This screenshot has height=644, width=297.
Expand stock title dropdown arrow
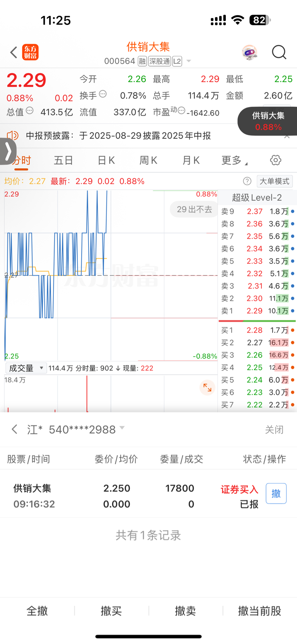(189, 61)
